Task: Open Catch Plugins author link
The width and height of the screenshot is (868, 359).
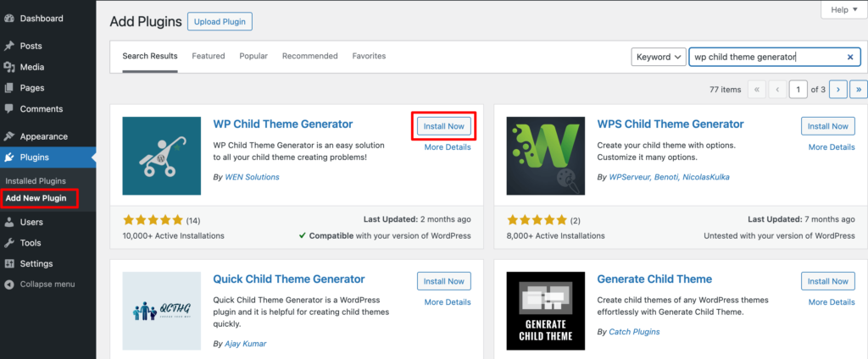Action: (634, 332)
